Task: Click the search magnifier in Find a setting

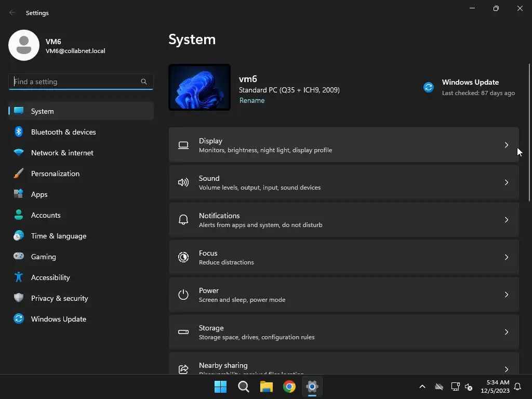Action: (144, 82)
